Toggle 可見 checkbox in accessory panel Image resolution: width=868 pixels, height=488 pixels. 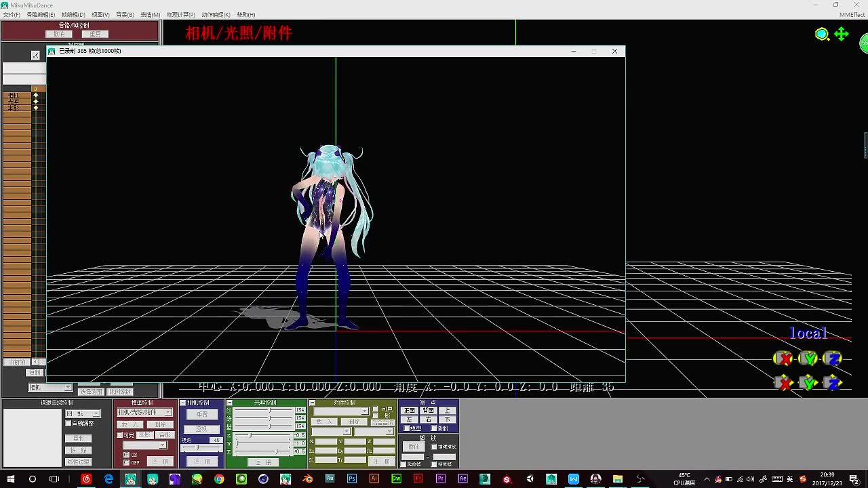pos(376,409)
